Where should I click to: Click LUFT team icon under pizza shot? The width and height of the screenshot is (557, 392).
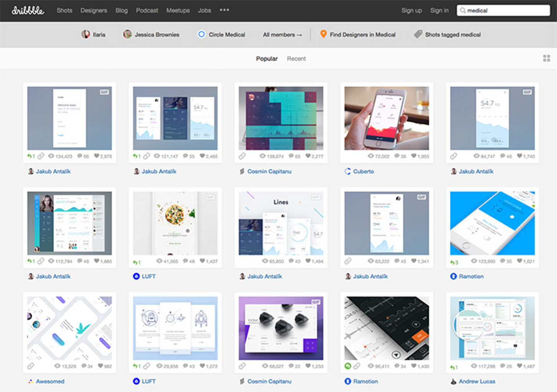(136, 276)
